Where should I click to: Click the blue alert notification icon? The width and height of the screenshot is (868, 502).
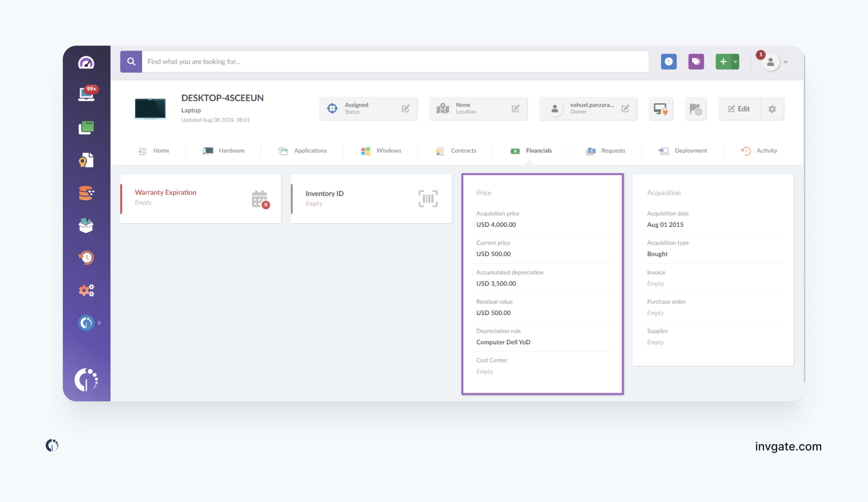point(669,62)
